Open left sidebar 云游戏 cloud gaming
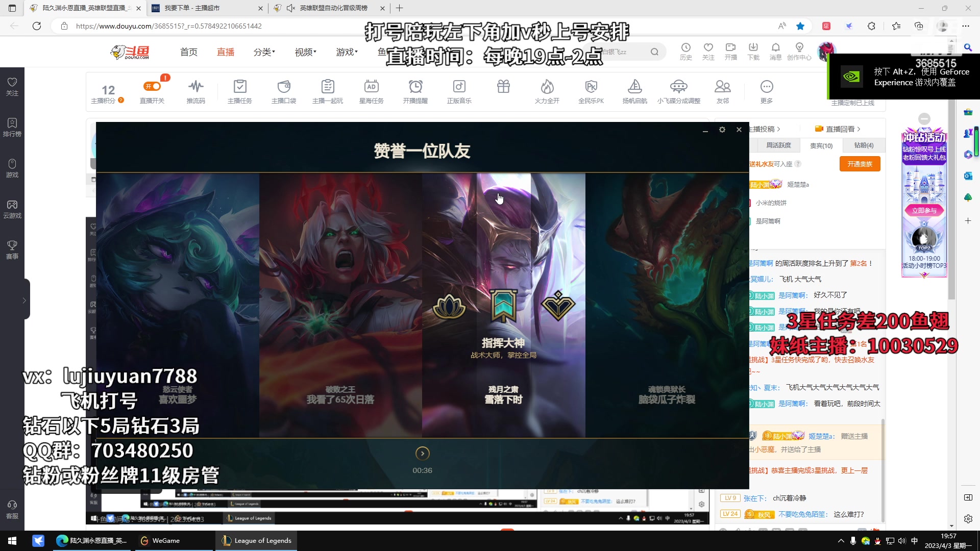The width and height of the screenshot is (980, 551). click(x=12, y=209)
